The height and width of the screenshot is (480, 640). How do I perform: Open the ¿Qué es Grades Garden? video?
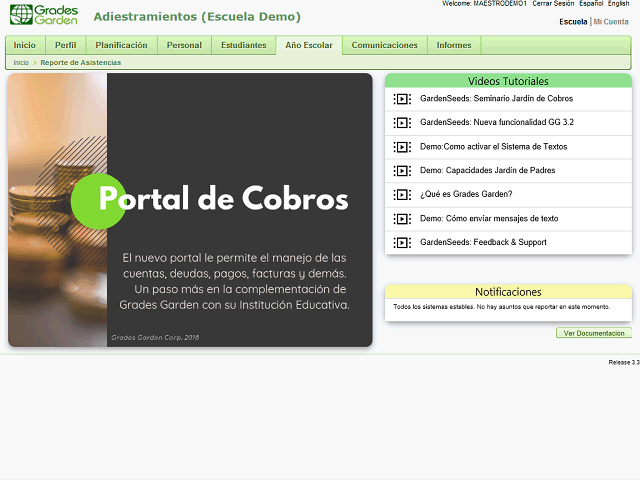coord(466,194)
